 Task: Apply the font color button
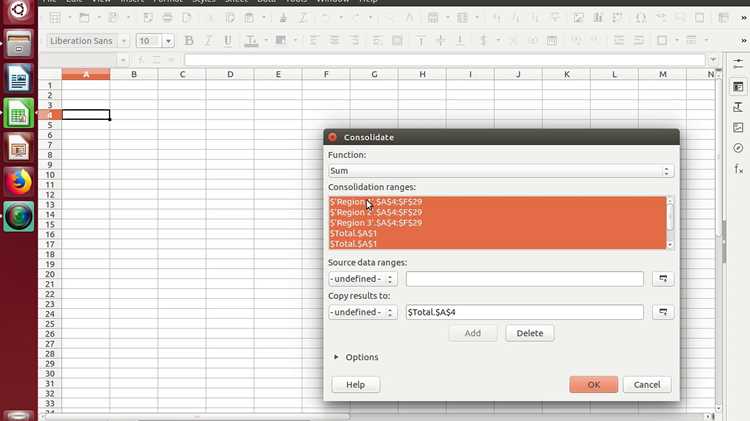point(251,41)
